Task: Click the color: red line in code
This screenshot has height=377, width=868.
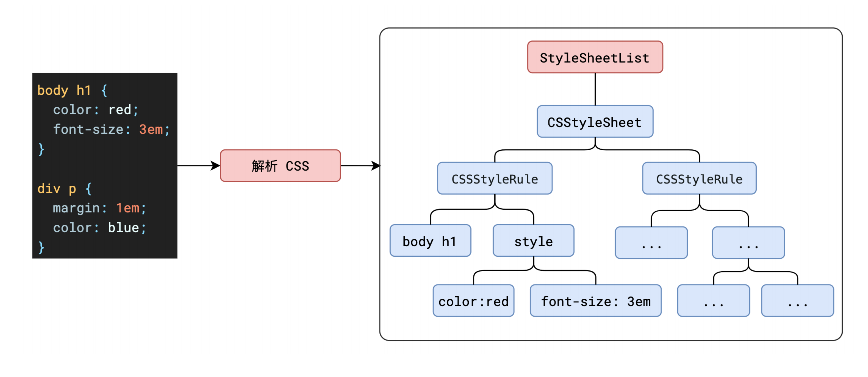Action: (96, 110)
